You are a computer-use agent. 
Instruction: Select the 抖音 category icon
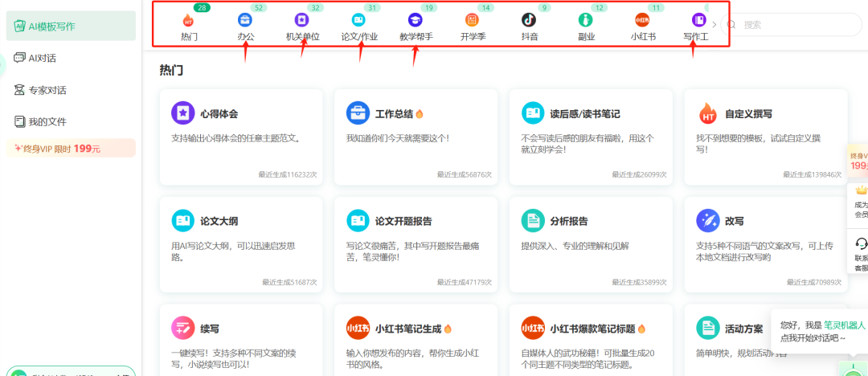529,21
